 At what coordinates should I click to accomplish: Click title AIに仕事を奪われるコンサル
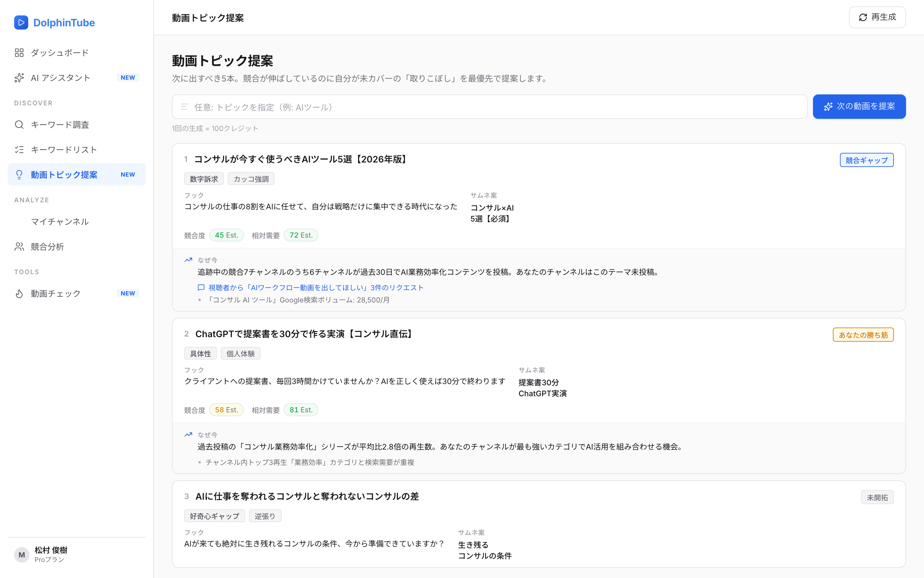[307, 496]
